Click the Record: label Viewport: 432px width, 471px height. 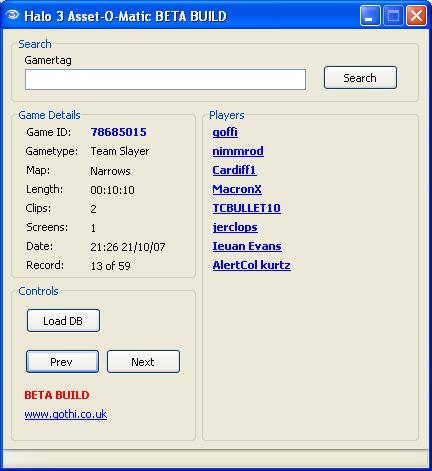pos(45,265)
